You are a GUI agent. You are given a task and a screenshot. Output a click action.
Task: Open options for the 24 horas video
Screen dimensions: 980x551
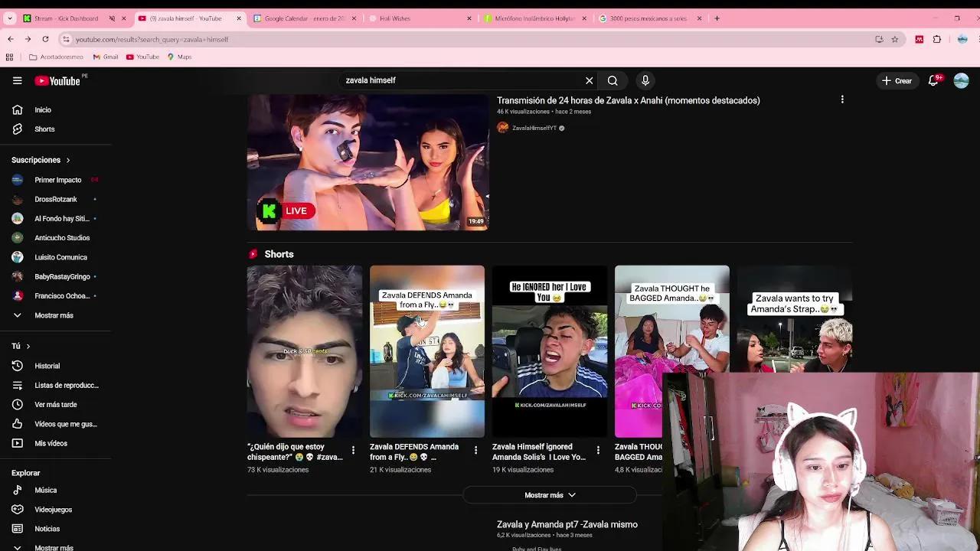[x=842, y=99]
